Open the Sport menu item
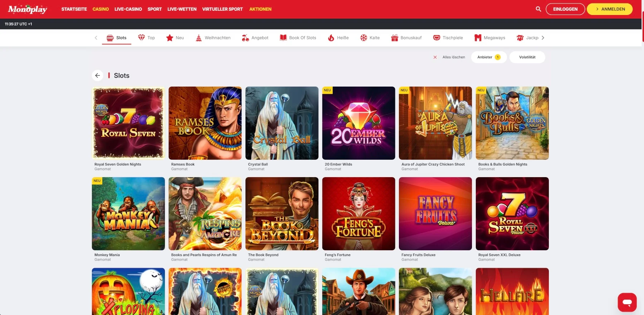644x315 pixels. (155, 9)
